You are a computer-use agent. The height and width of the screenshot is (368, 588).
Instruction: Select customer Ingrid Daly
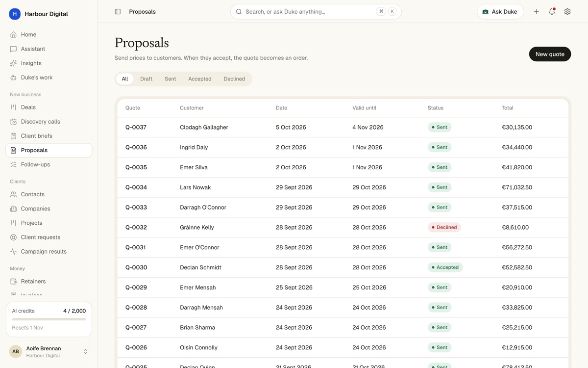pyautogui.click(x=194, y=147)
